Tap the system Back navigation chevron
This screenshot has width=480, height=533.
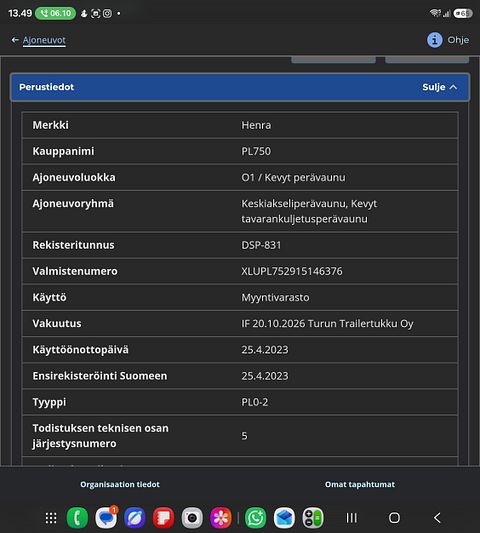pos(437,518)
